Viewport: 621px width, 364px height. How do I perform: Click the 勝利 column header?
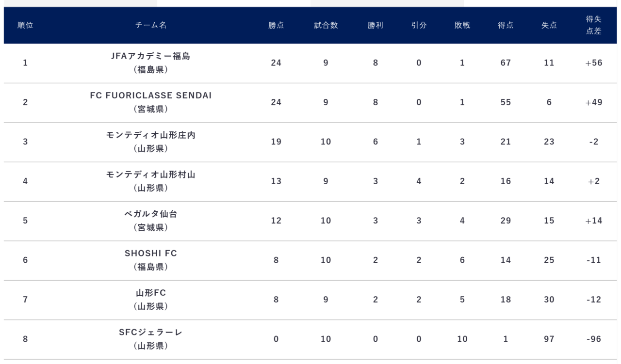point(376,26)
